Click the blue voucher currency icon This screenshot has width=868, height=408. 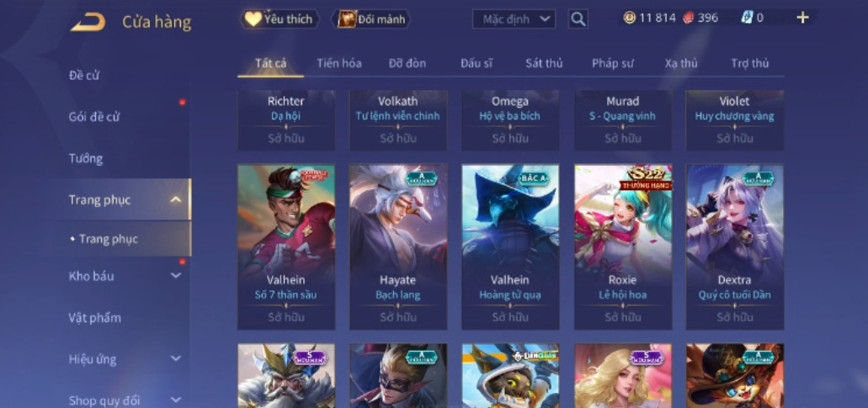[x=747, y=18]
